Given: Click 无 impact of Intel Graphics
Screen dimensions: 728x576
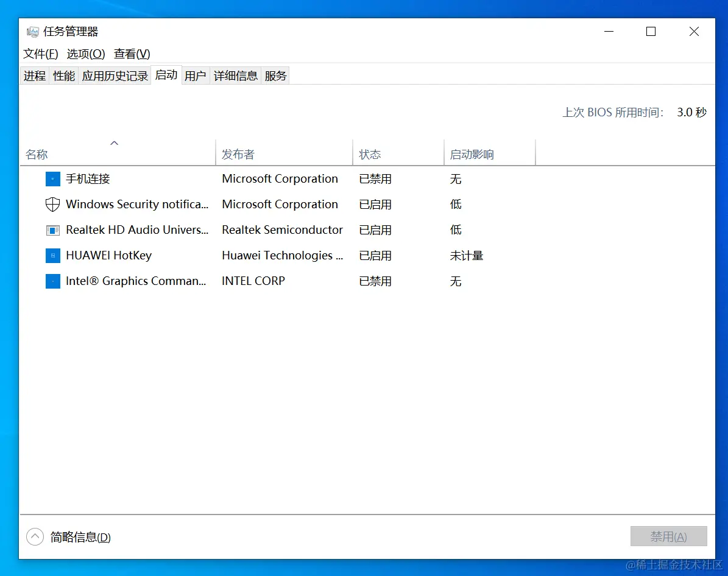Looking at the screenshot, I should tap(456, 281).
